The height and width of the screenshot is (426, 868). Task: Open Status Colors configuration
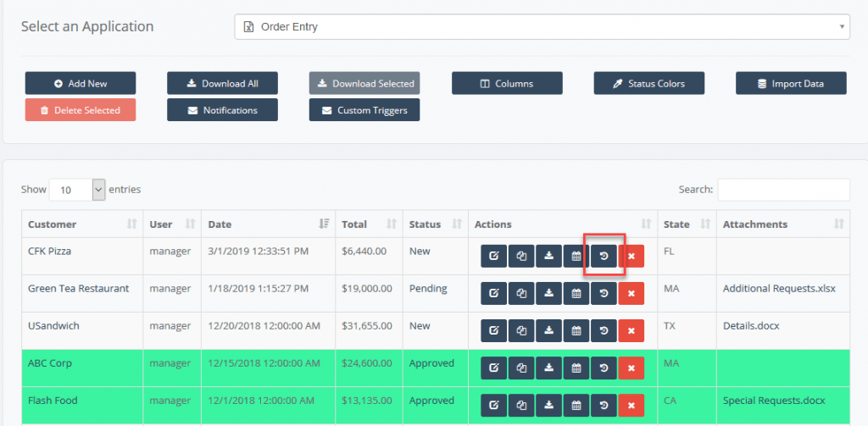(649, 83)
